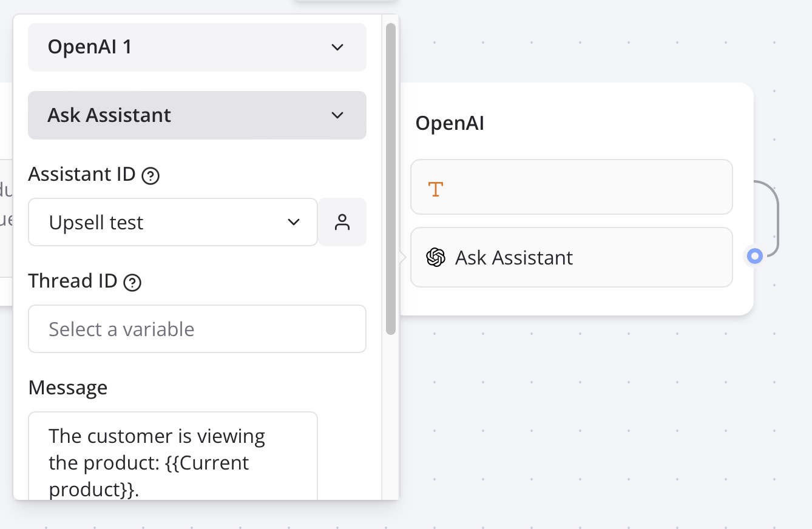This screenshot has width=812, height=529.
Task: Click the Message field label
Action: pyautogui.click(x=68, y=388)
